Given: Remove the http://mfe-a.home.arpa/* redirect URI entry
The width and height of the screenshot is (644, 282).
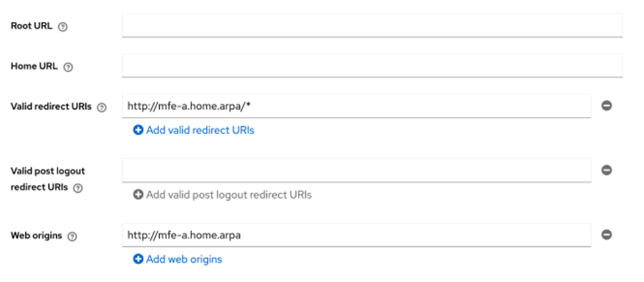Looking at the screenshot, I should 606,106.
